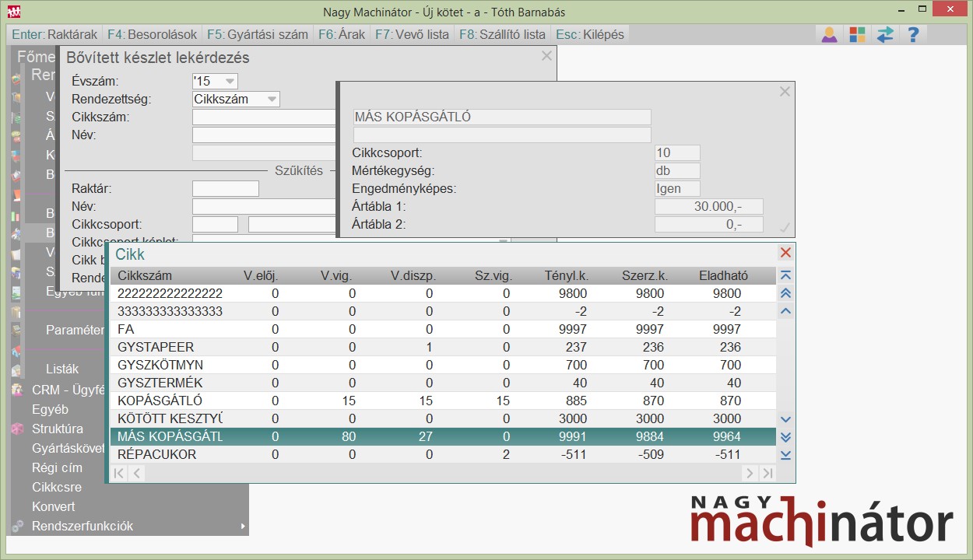
Task: Jump to last row in Cikk list
Action: (785, 455)
